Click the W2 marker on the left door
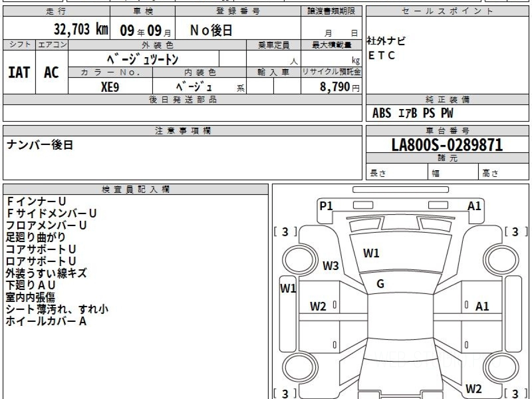This screenshot has width=532, height=399. coord(318,306)
